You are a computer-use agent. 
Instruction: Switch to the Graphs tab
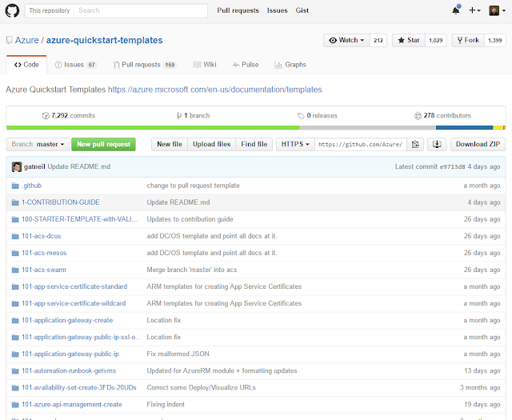[290, 65]
